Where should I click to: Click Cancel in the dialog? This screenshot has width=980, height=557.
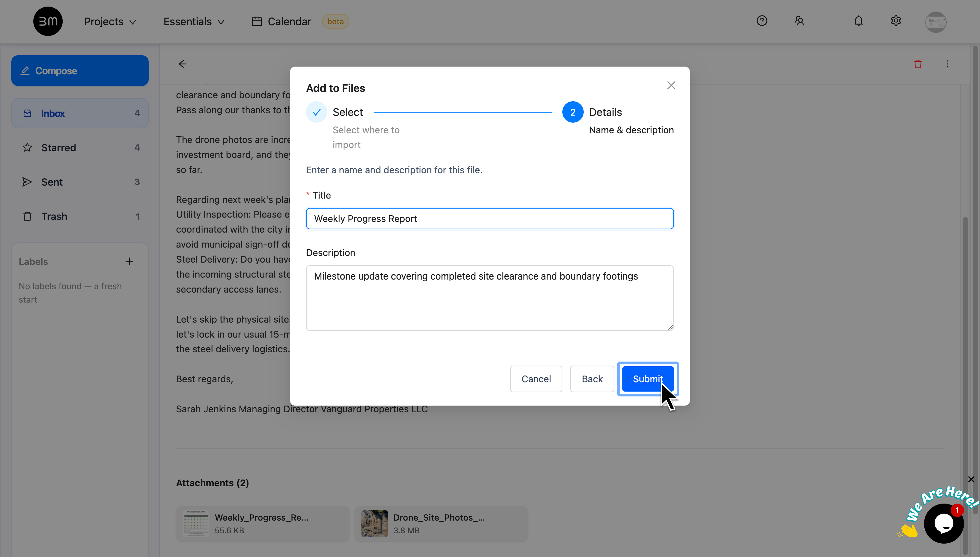pyautogui.click(x=536, y=379)
